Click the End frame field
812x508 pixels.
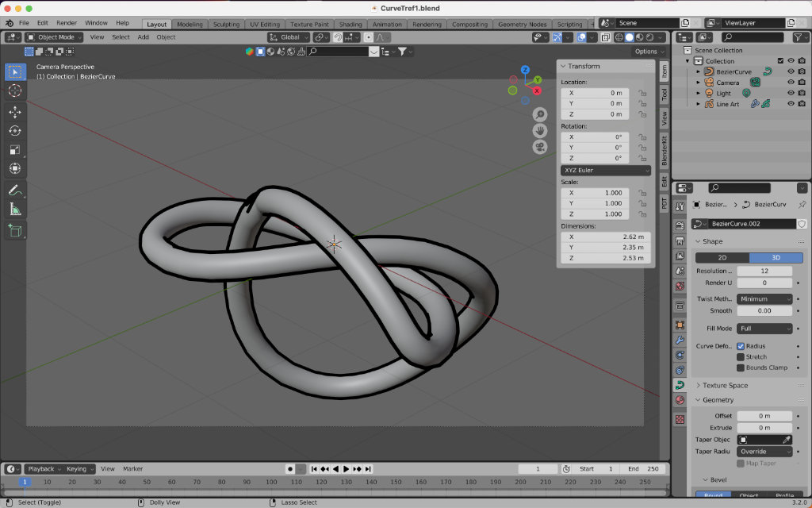tap(643, 469)
